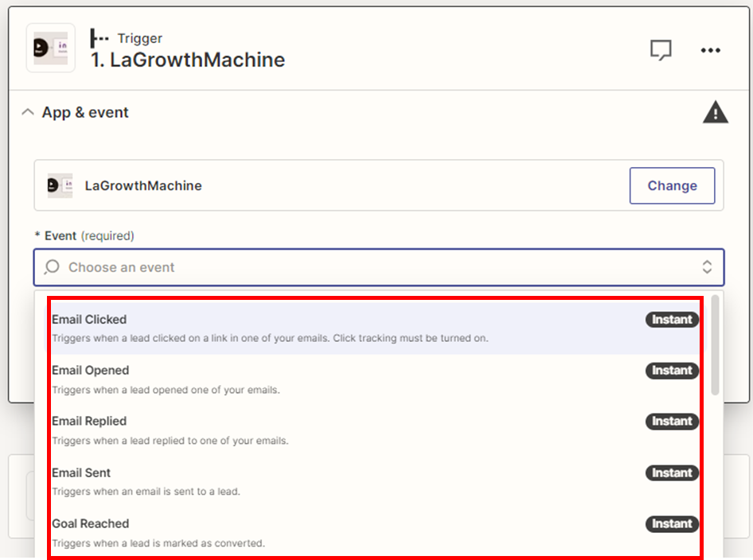Choose the Email Replied event
The width and height of the screenshot is (753, 560).
coord(89,422)
